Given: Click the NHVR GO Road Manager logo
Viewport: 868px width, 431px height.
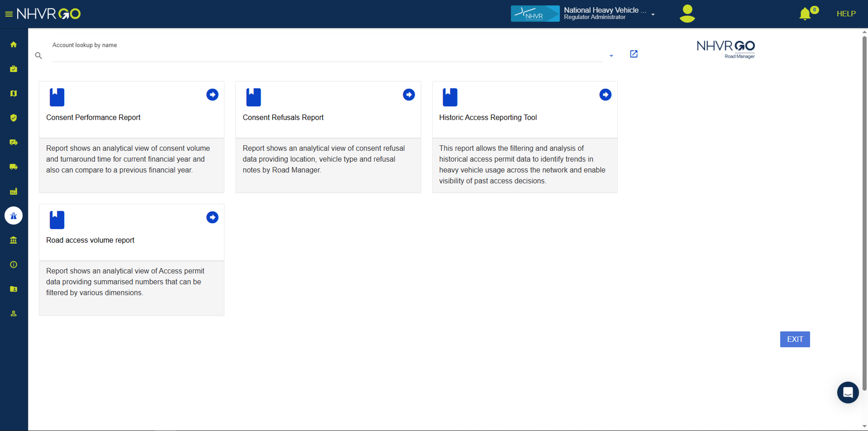Looking at the screenshot, I should 725,49.
